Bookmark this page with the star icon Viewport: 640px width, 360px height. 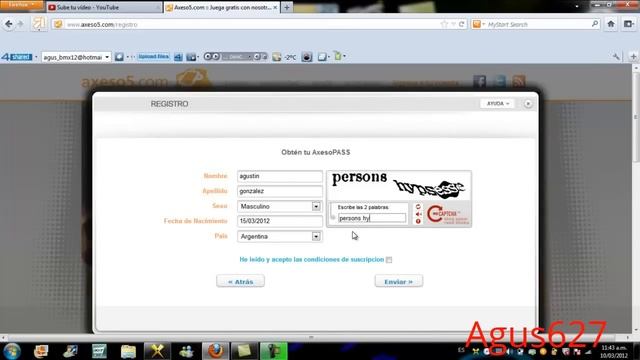coord(444,24)
